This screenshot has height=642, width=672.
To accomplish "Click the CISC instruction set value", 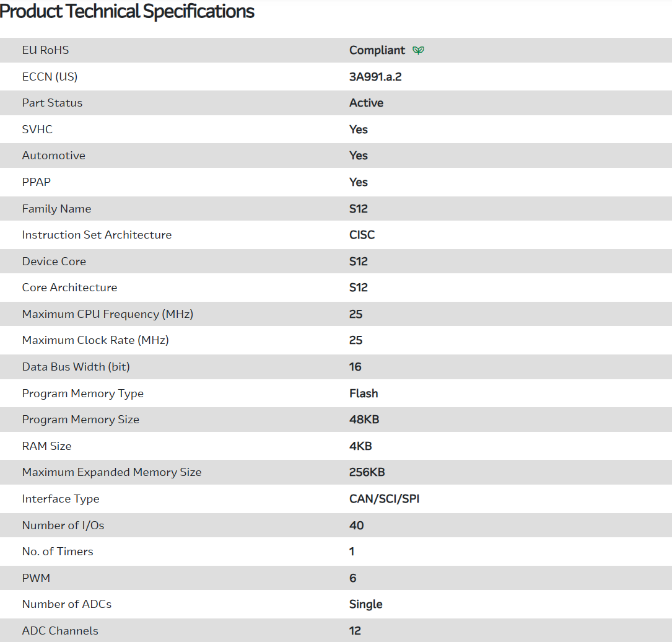I will tap(362, 235).
